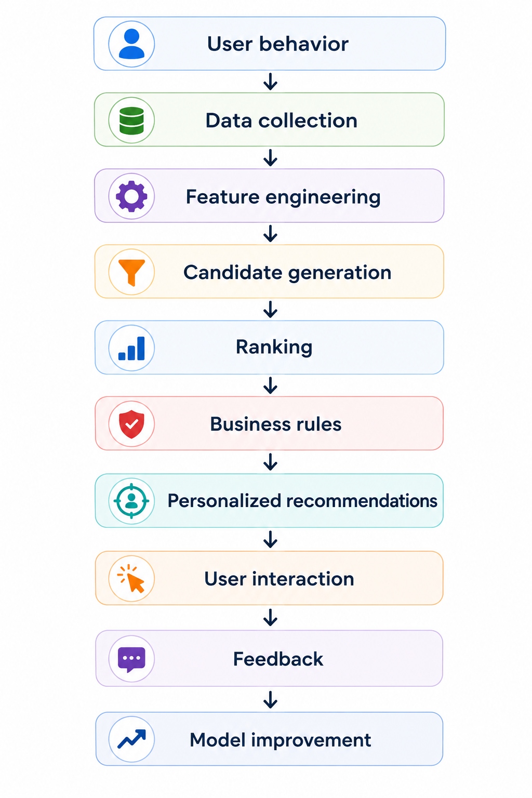Click the Model improvement text
Image resolution: width=532 pixels, height=798 pixels.
point(280,740)
